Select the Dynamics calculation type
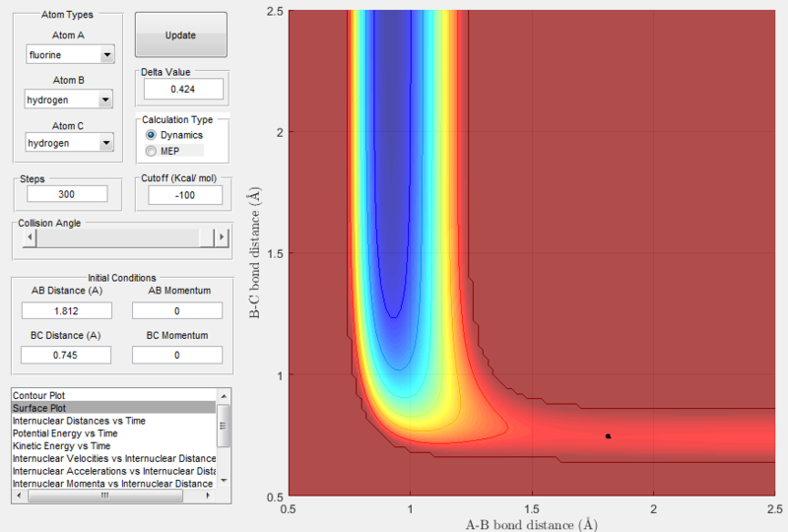 [x=174, y=135]
